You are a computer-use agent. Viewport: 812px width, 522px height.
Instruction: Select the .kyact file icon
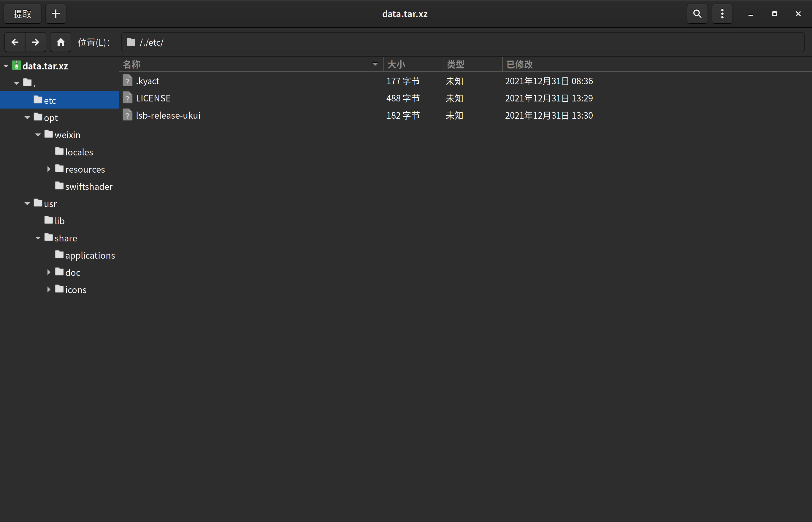128,81
